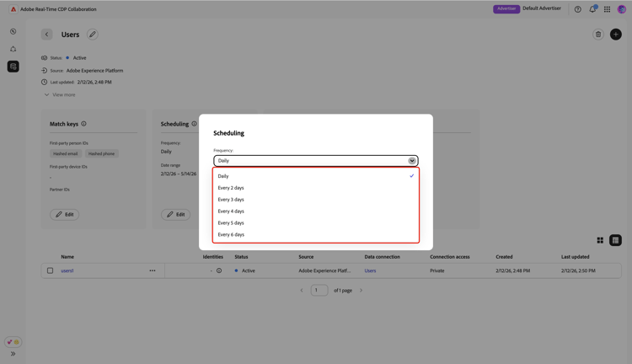Screen dimensions: 632x364
Task: Click the Identities column header
Action: 213,257
